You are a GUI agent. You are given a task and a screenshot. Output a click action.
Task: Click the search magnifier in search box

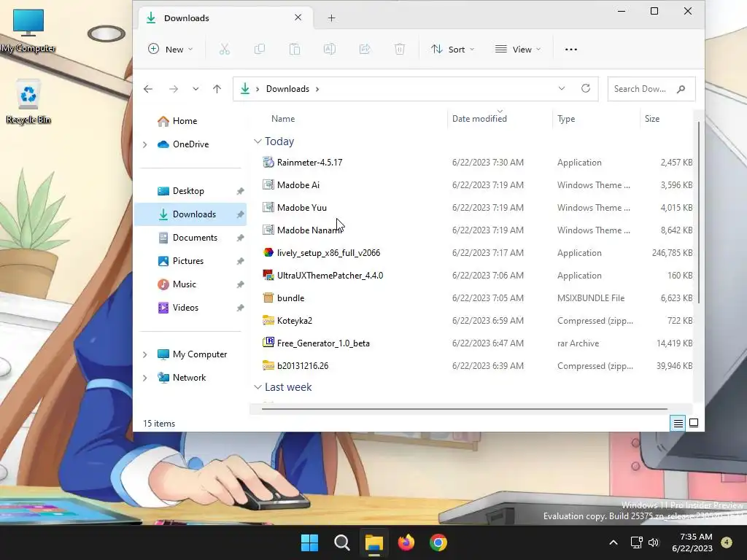(x=681, y=89)
